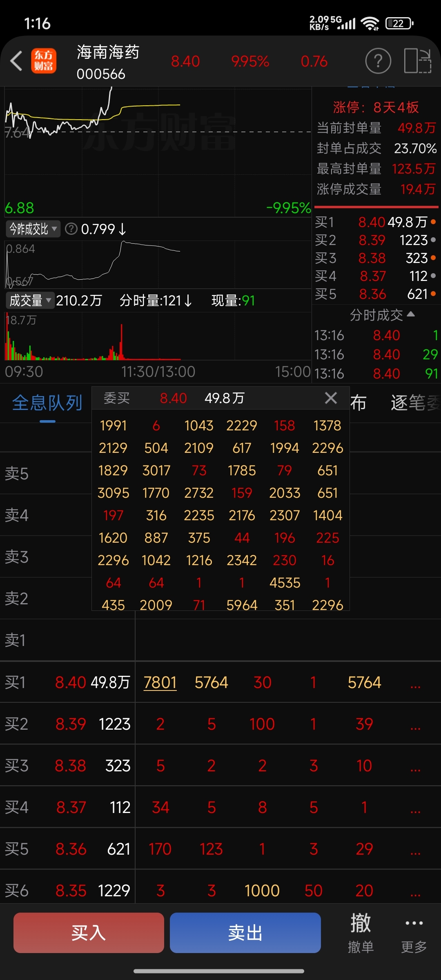Tap the 当前封单量 49.8万 row

click(376, 128)
